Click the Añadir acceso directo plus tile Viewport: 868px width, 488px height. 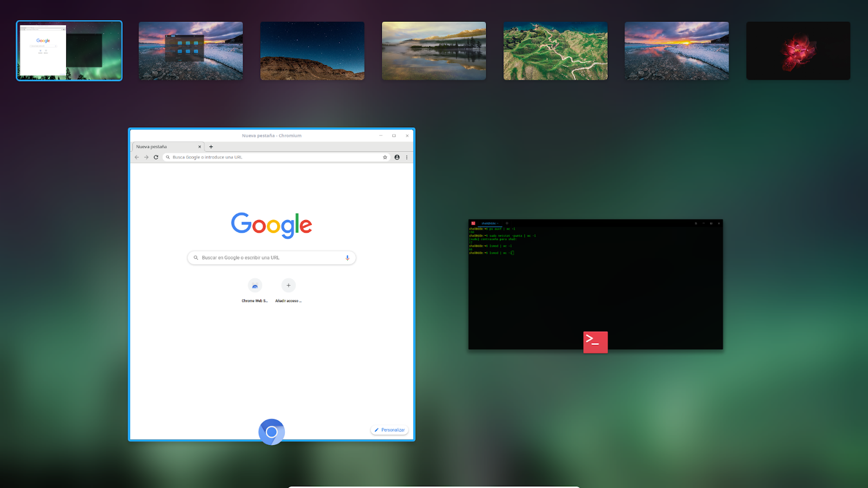[x=289, y=285]
